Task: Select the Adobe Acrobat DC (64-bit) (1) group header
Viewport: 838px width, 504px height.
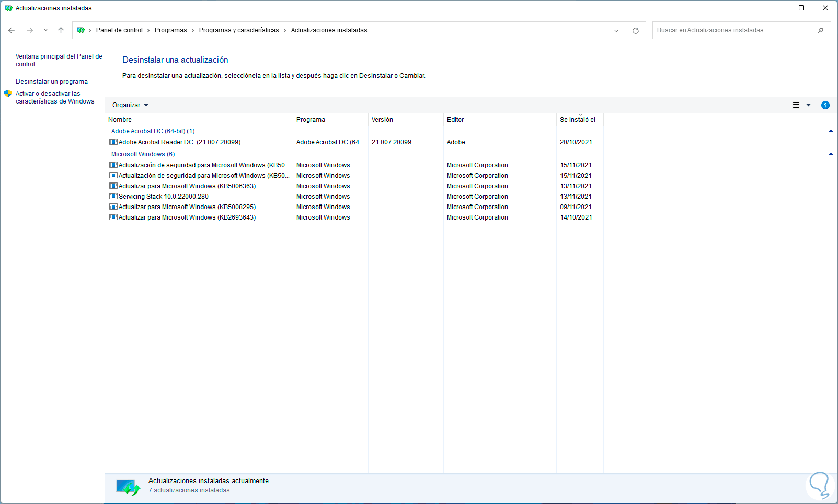Action: coord(153,131)
